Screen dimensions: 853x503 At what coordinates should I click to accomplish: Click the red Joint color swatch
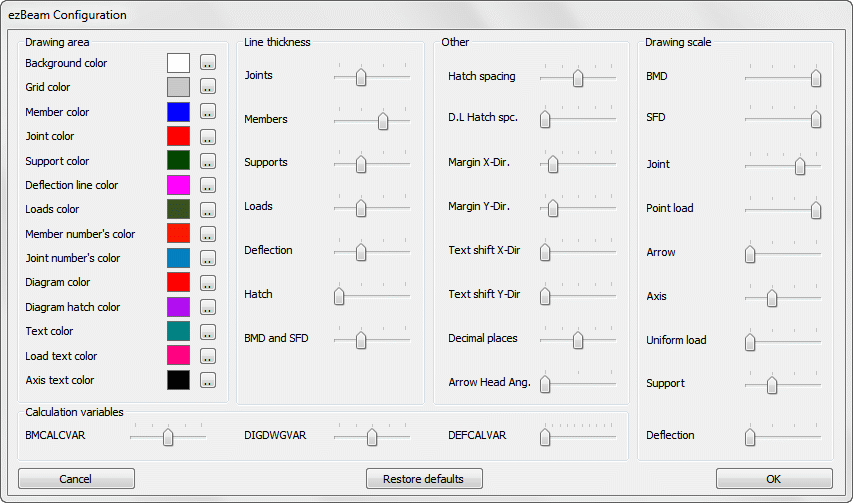coord(178,136)
